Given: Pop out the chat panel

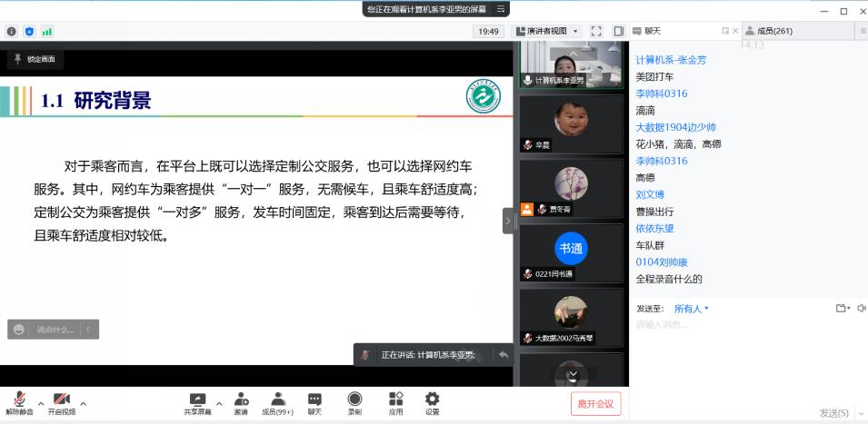Looking at the screenshot, I should (725, 31).
